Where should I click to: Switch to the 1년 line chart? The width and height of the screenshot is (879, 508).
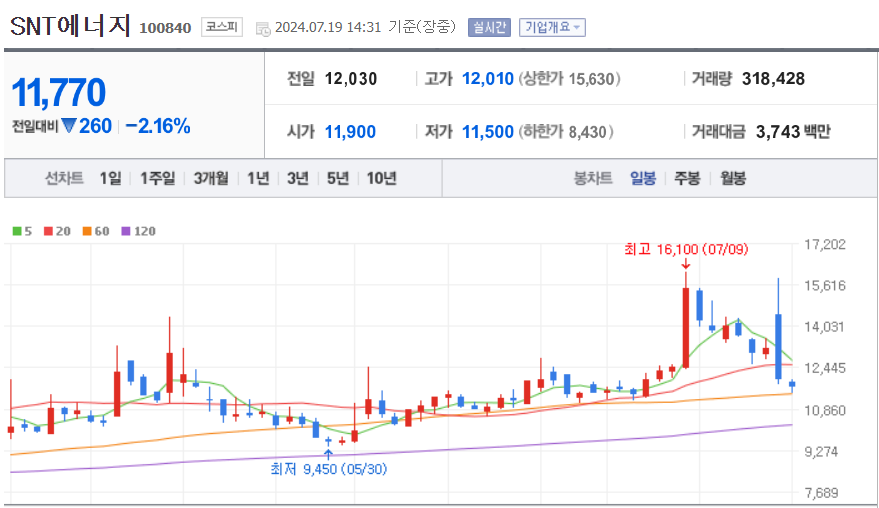(258, 178)
